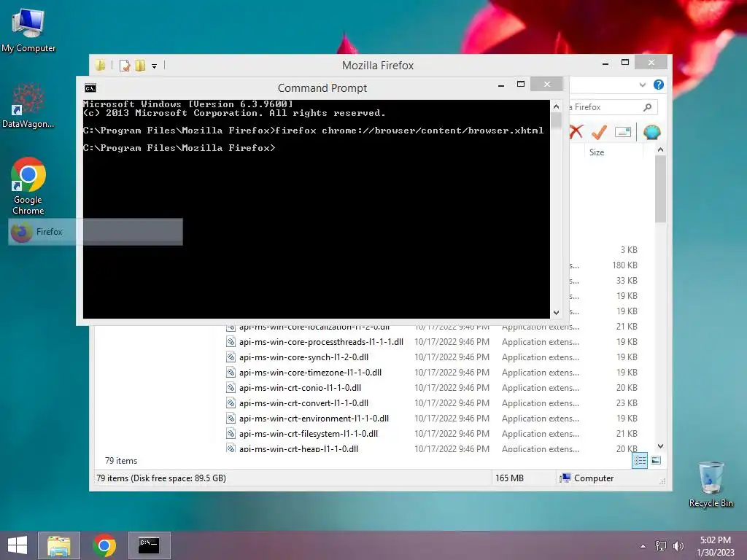The image size is (747, 560).
Task: Click the 165 MB status bar entry
Action: pyautogui.click(x=509, y=478)
